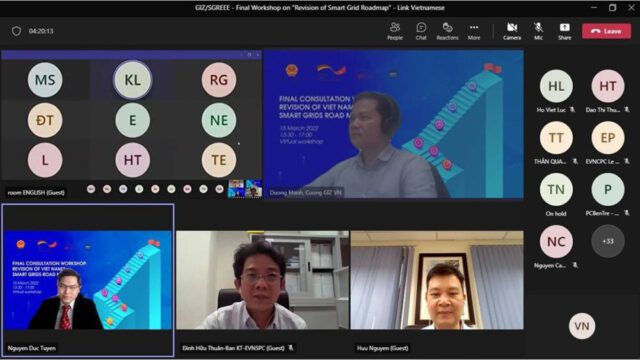640x360 pixels.
Task: Toggle the Camera on
Action: coord(512,31)
